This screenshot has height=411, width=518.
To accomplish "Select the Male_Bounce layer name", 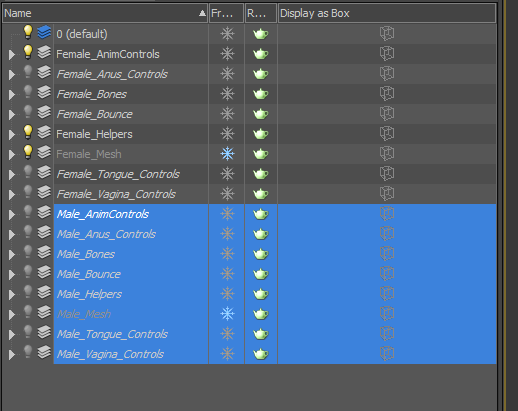I will [x=89, y=274].
